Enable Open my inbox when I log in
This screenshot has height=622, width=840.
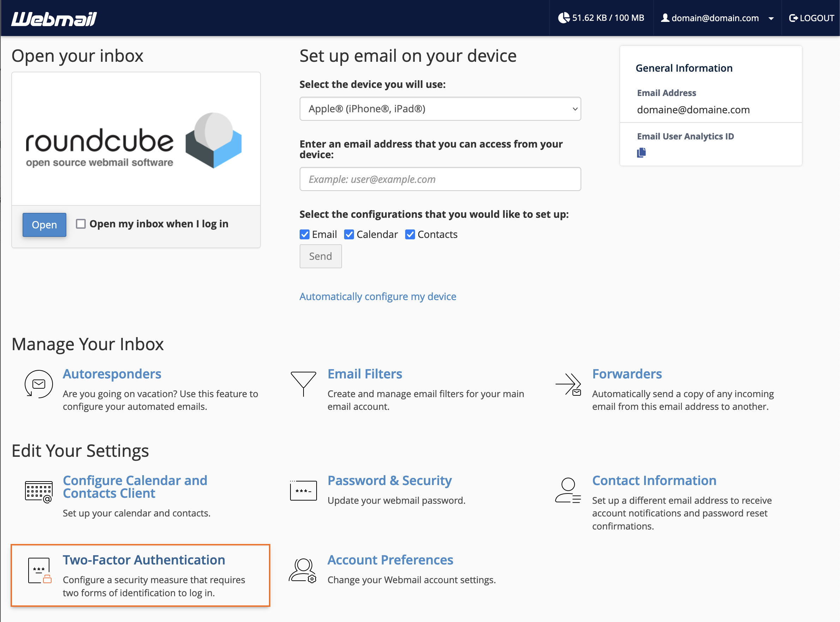[x=80, y=224]
